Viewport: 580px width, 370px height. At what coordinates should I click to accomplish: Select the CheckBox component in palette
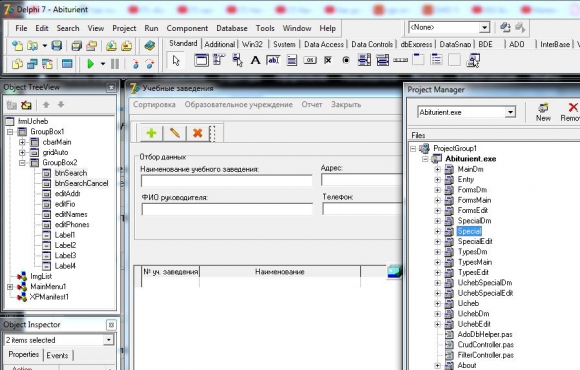click(x=328, y=60)
